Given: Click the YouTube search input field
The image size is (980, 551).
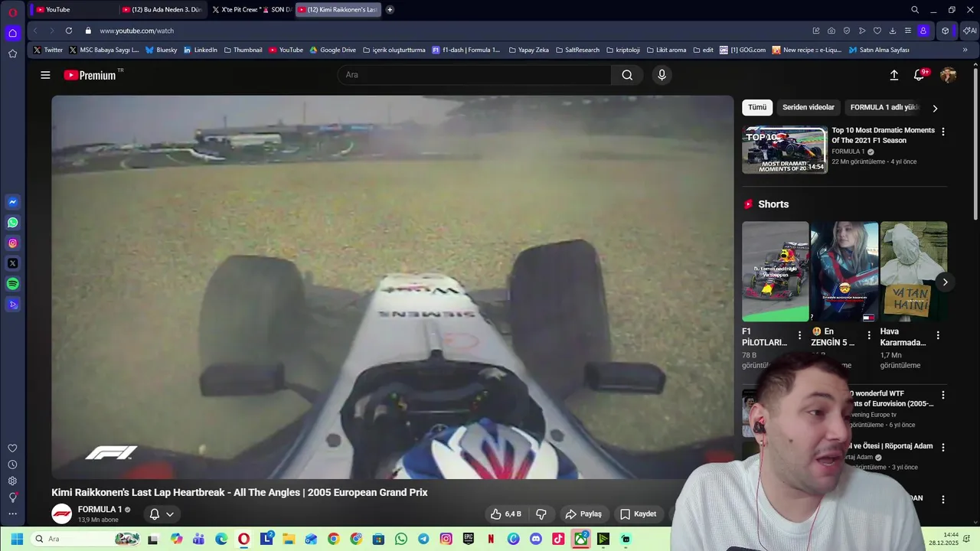Looking at the screenshot, I should 475,75.
